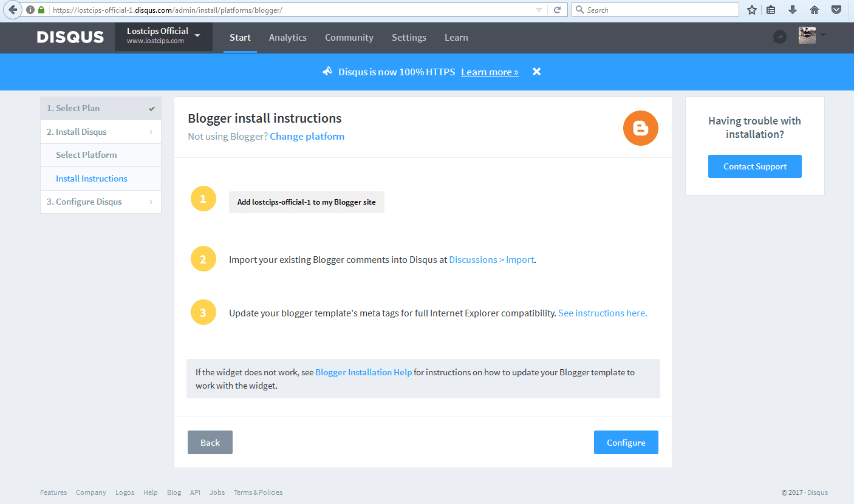Click the megaphone announcement icon
The image size is (854, 504).
pos(327,72)
